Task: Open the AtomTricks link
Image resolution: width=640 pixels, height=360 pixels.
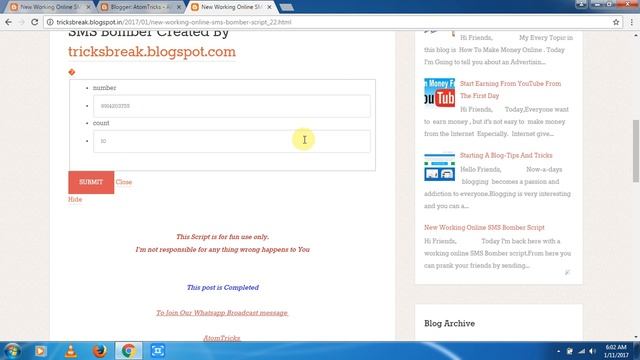Action: [222, 338]
